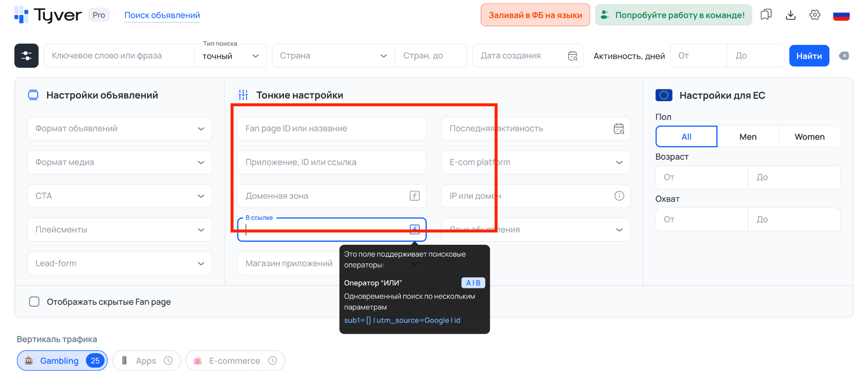Open Страна dropdown
The width and height of the screenshot is (868, 379).
click(334, 56)
